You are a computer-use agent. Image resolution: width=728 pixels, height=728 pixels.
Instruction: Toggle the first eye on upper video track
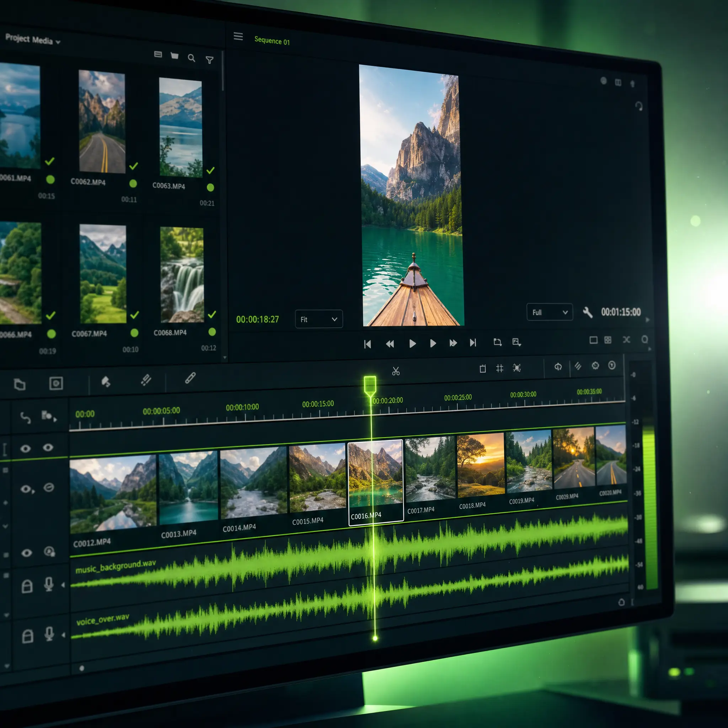(x=26, y=449)
